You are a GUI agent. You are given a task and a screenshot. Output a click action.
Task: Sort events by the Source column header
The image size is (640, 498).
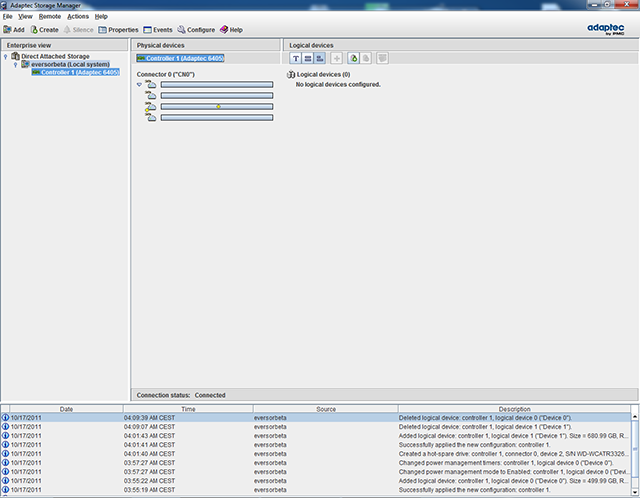[326, 409]
